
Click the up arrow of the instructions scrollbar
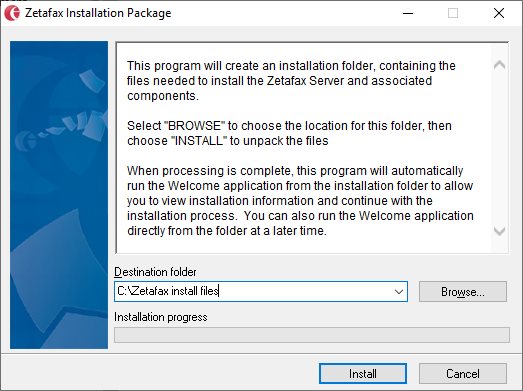coord(499,65)
